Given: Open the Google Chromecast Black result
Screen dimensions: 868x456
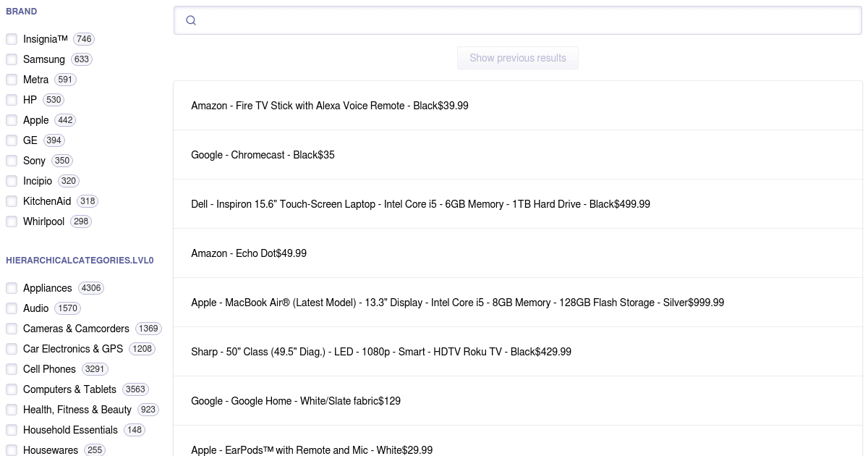Looking at the screenshot, I should coord(263,155).
